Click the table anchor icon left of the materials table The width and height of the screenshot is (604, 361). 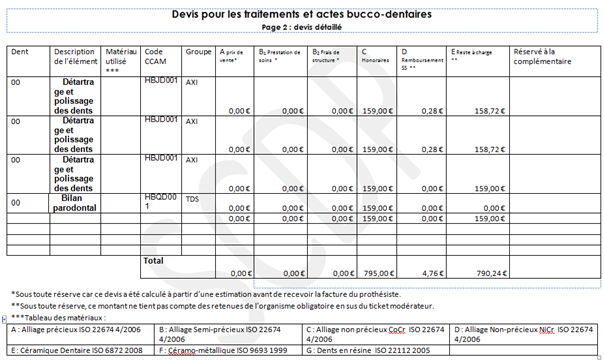click(4, 319)
